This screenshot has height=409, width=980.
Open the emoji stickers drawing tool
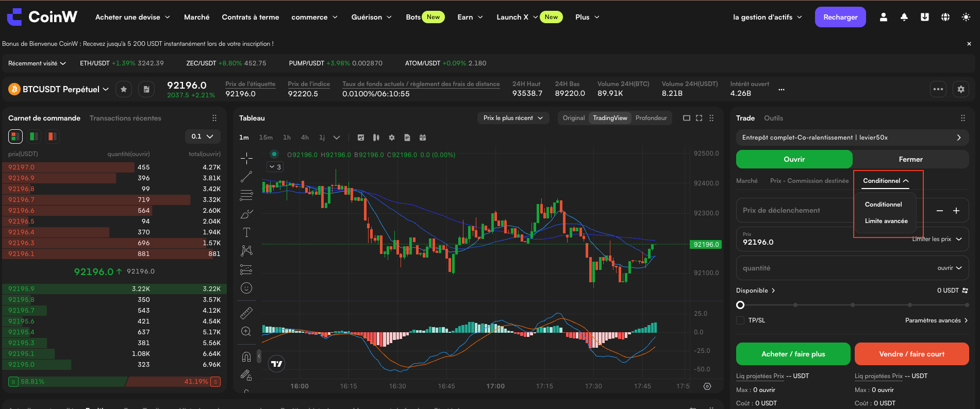(246, 288)
